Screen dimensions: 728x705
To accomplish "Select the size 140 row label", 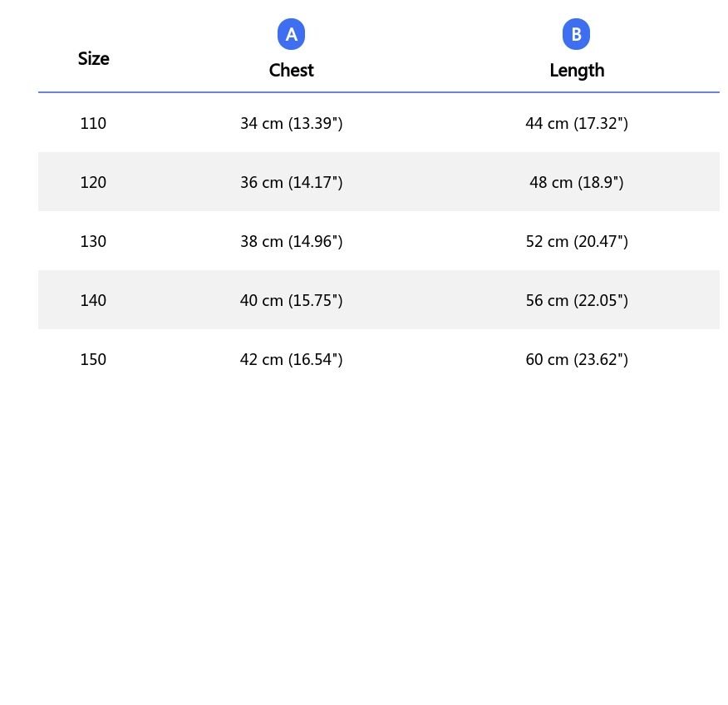I will pyautogui.click(x=93, y=301).
